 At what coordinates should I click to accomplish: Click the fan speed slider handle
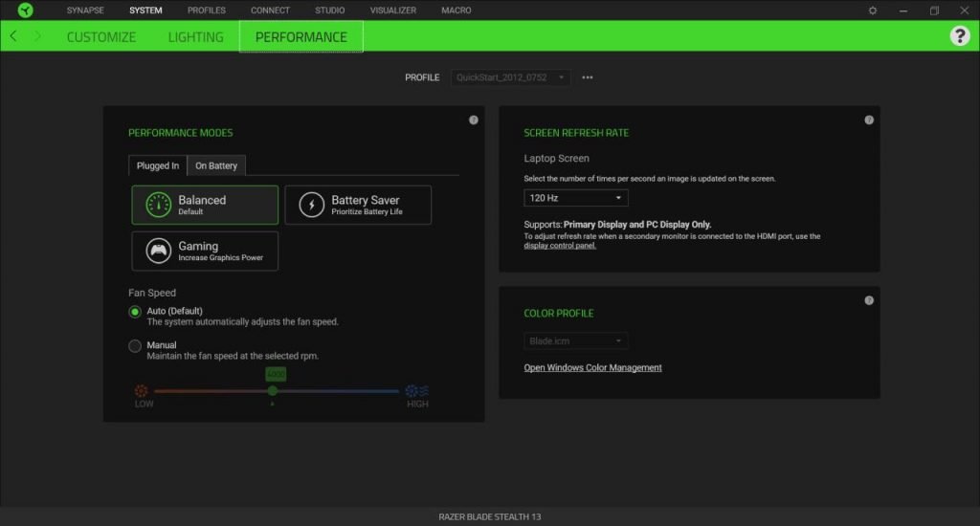[x=273, y=391]
